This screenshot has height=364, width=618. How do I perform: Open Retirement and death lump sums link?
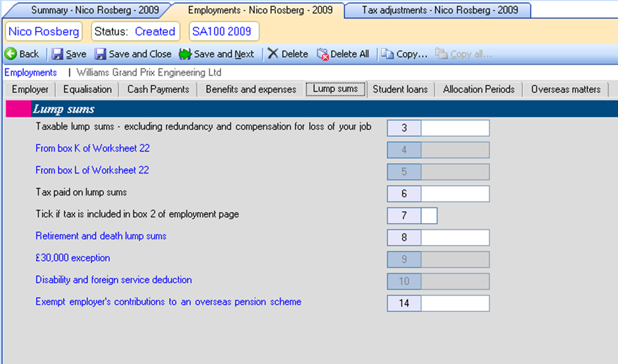coord(101,236)
